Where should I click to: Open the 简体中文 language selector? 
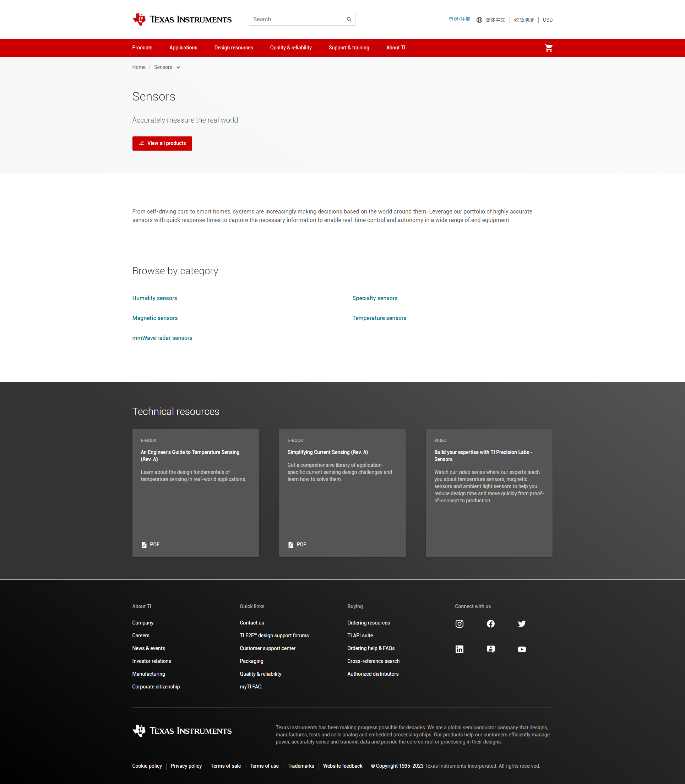pos(495,20)
